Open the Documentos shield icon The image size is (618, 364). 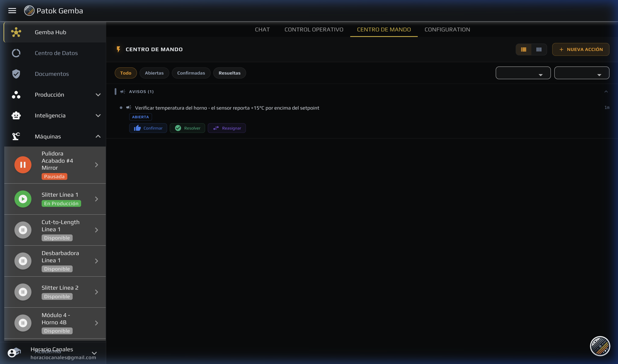[x=16, y=74]
